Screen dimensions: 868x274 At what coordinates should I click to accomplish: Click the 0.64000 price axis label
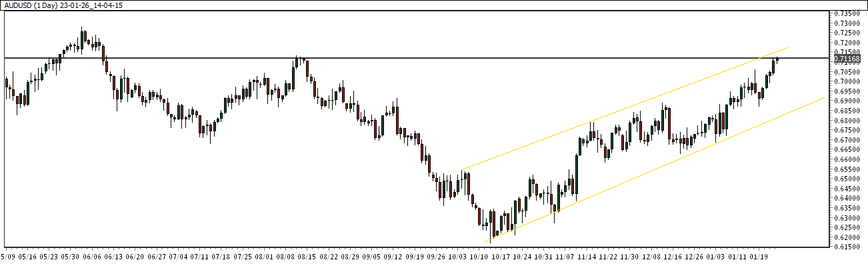[847, 198]
